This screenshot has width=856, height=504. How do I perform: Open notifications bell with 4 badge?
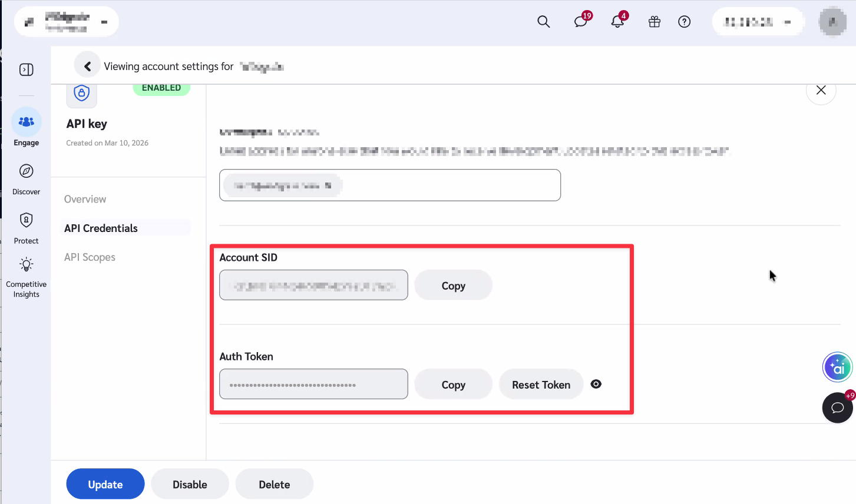[x=618, y=21]
